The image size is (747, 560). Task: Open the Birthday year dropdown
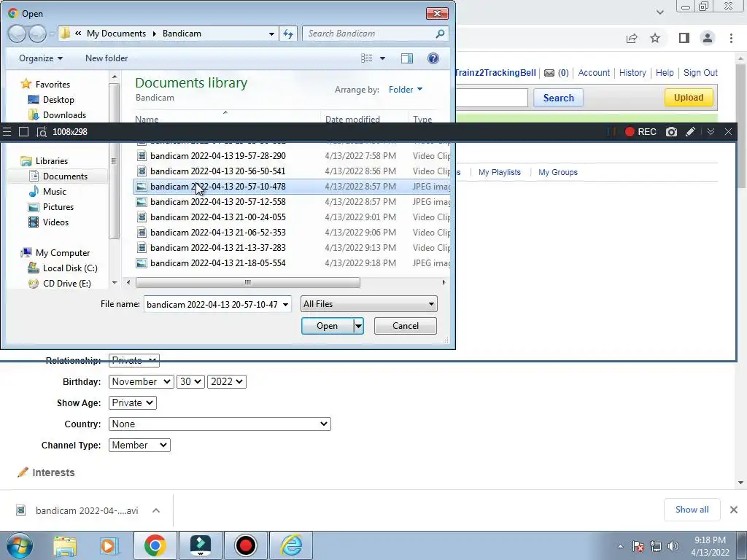click(x=227, y=381)
